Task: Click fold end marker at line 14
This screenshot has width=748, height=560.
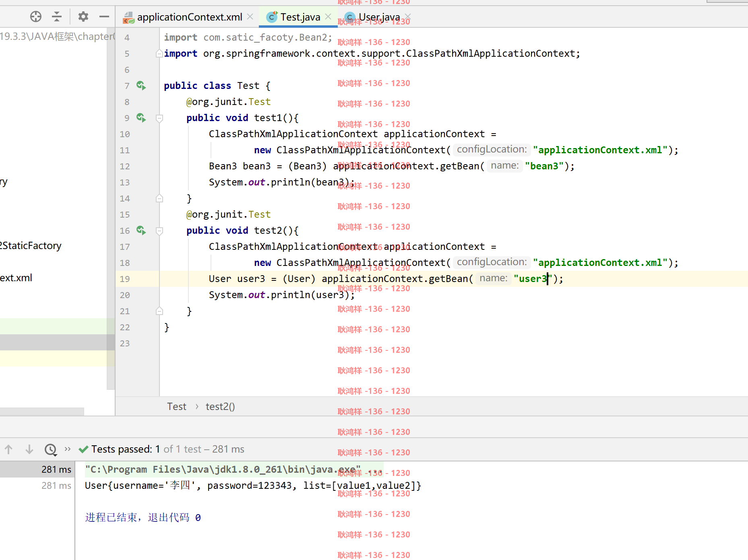Action: [x=159, y=198]
